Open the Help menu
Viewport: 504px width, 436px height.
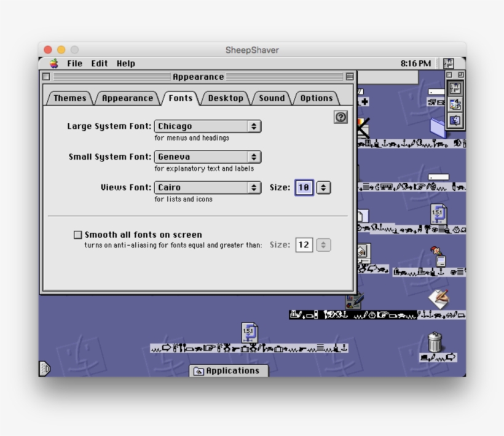tap(125, 64)
